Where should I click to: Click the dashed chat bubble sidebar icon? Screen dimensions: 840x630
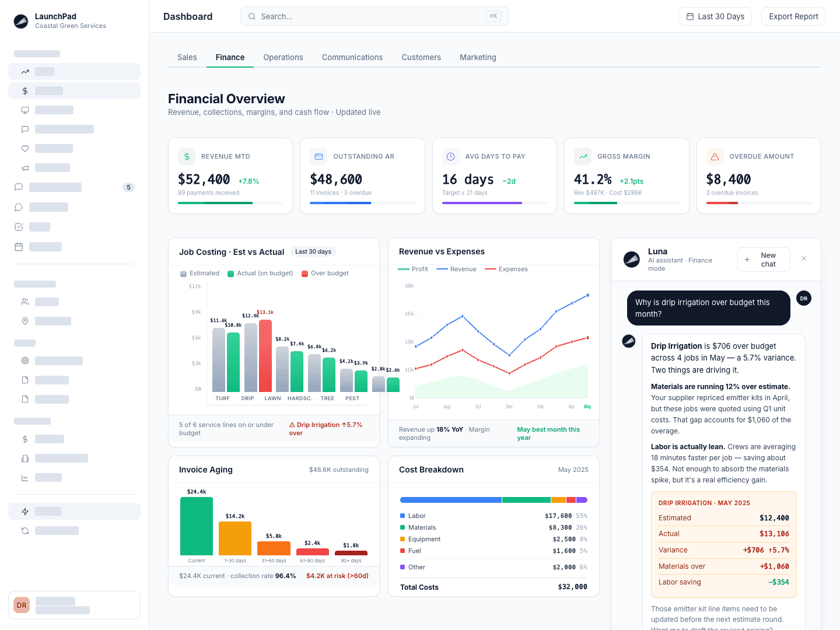(19, 207)
